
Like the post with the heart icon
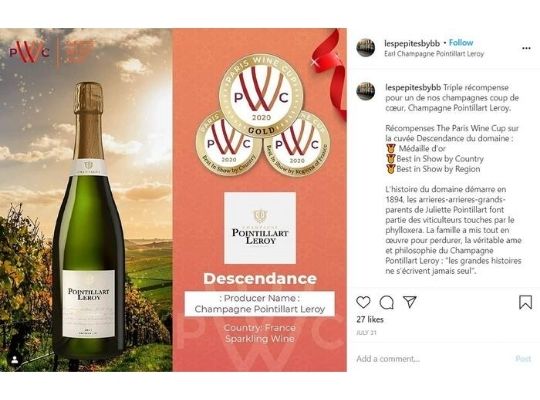point(363,302)
